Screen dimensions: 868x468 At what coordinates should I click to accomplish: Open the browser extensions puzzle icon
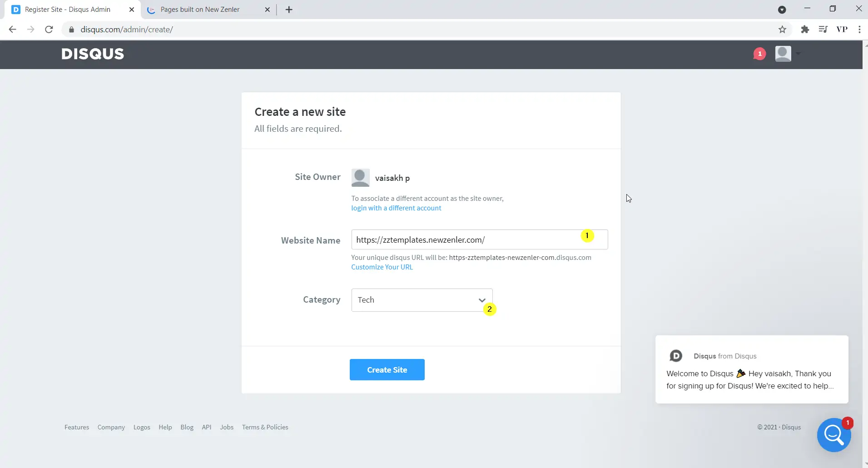pyautogui.click(x=805, y=29)
